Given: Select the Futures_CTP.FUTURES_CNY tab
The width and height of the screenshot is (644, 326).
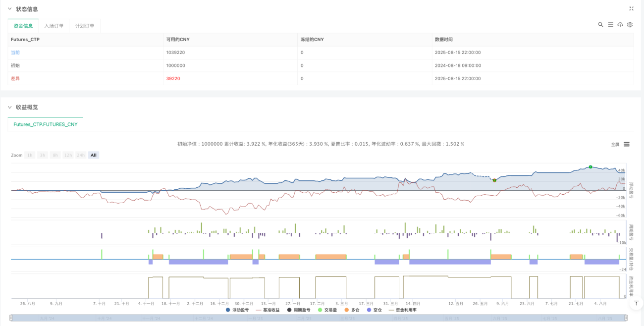Looking at the screenshot, I should click(46, 124).
